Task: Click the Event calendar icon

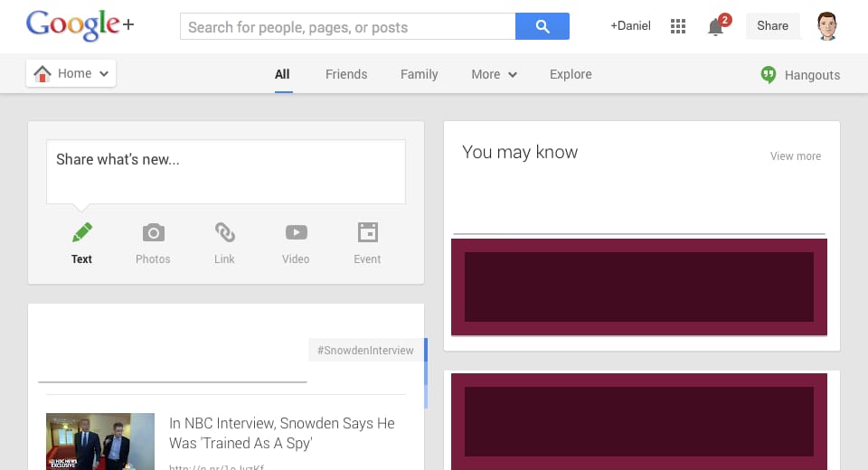Action: coord(368,232)
